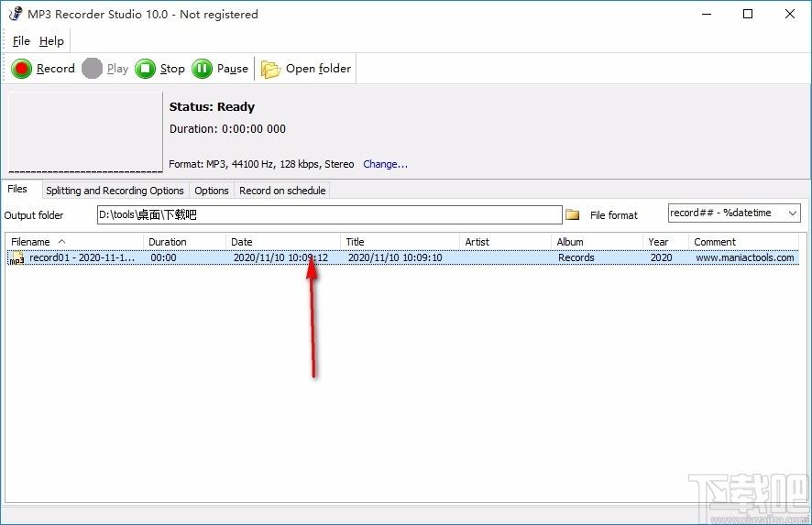Start recording with the red Record button

[21, 69]
